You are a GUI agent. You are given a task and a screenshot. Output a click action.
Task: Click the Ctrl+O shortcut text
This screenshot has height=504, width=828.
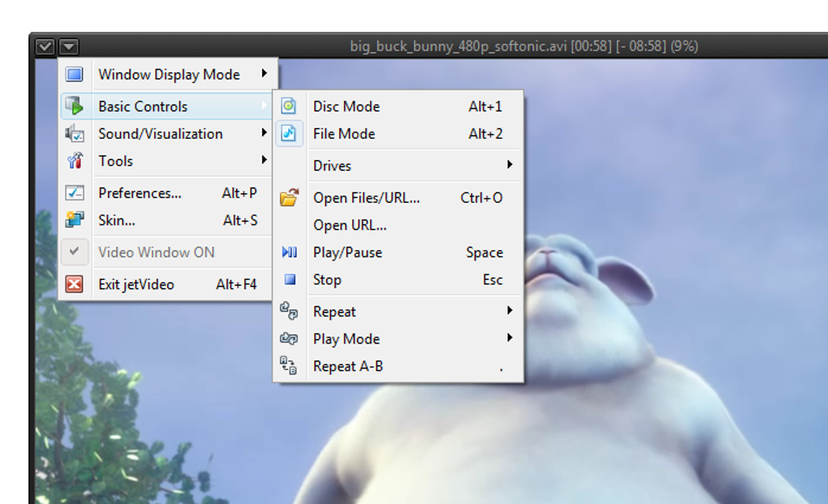click(481, 197)
